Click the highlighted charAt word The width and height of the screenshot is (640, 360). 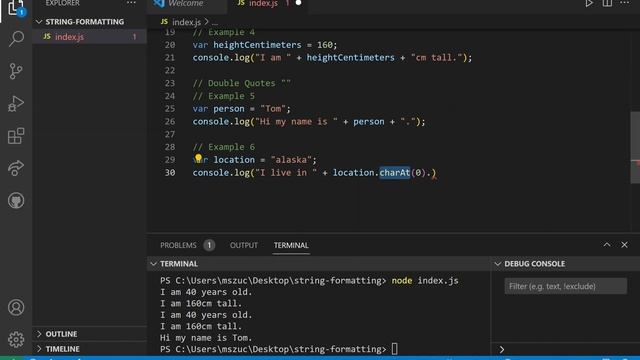pos(394,173)
